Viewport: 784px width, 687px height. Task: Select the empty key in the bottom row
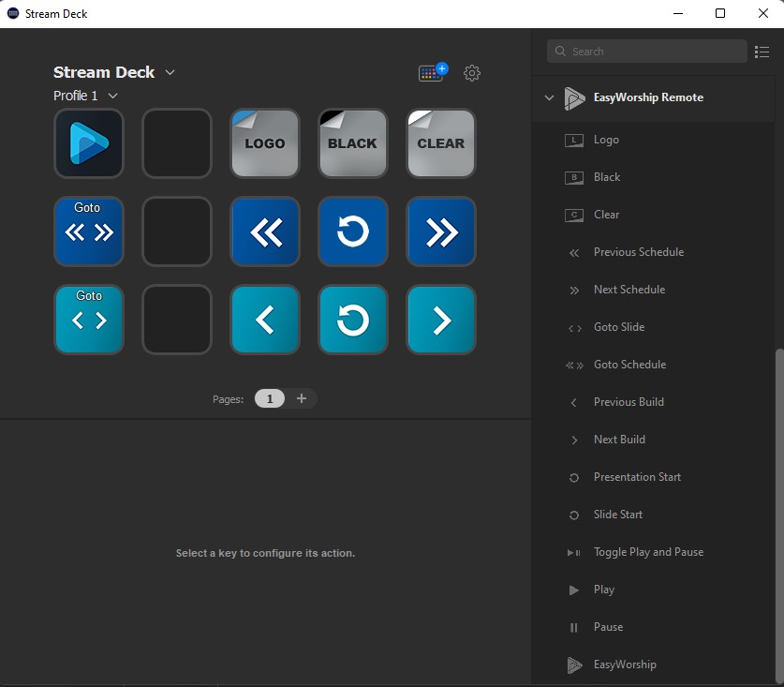click(x=177, y=320)
